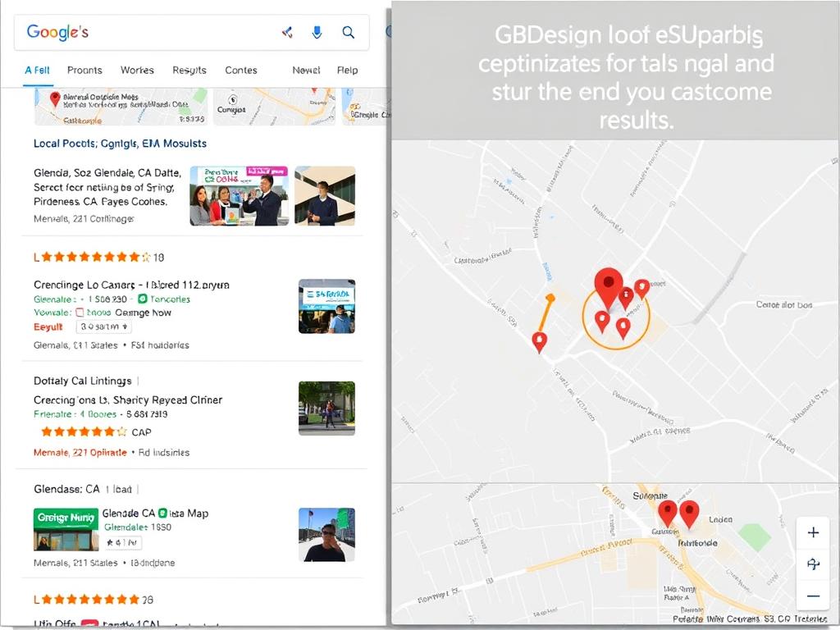Select the share arrow icon beside the microphone
The image size is (840, 630).
click(x=287, y=32)
